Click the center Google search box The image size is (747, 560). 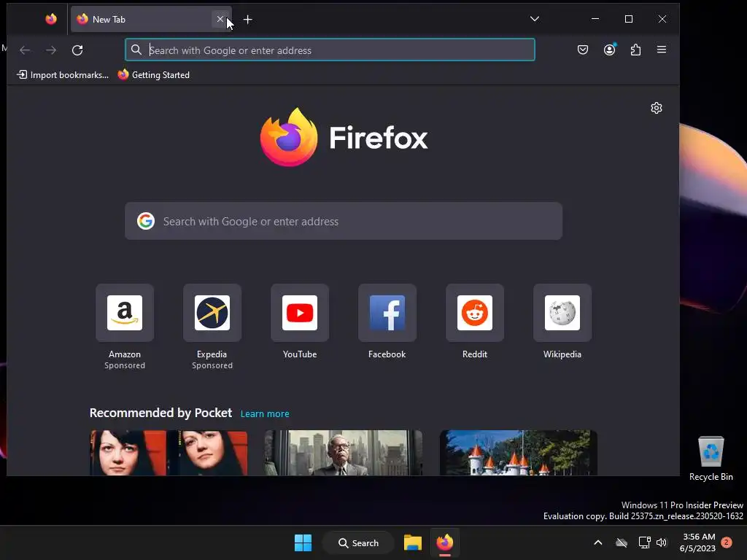point(344,221)
